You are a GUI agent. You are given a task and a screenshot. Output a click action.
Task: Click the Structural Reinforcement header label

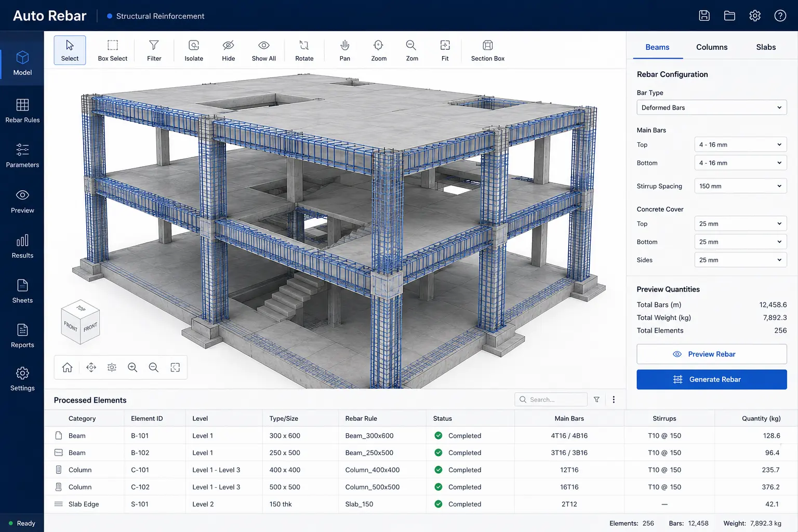(160, 16)
